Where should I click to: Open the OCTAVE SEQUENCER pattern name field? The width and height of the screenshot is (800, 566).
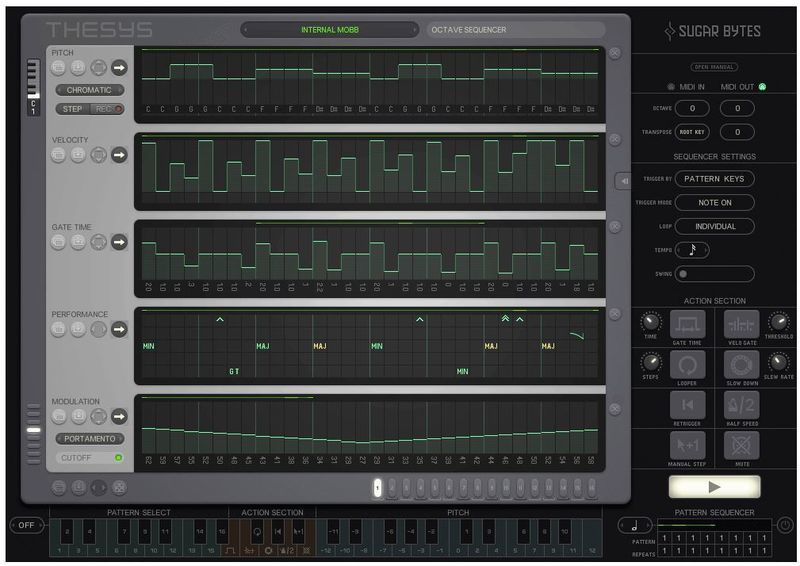pyautogui.click(x=516, y=30)
